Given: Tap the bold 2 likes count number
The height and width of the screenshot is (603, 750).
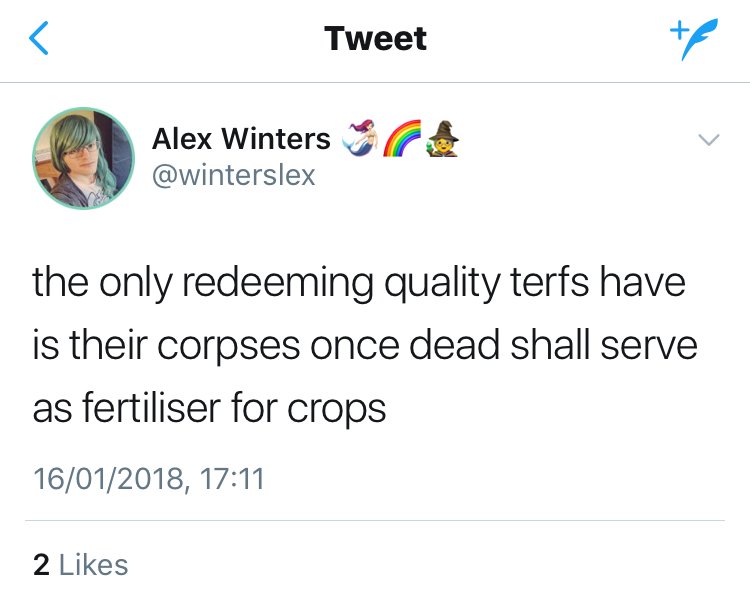Looking at the screenshot, I should [x=41, y=565].
